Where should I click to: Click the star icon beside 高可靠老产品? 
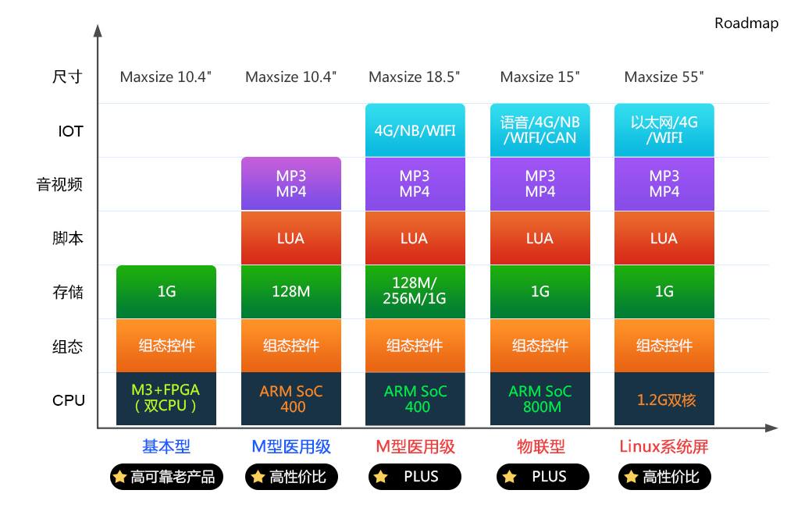tap(120, 477)
